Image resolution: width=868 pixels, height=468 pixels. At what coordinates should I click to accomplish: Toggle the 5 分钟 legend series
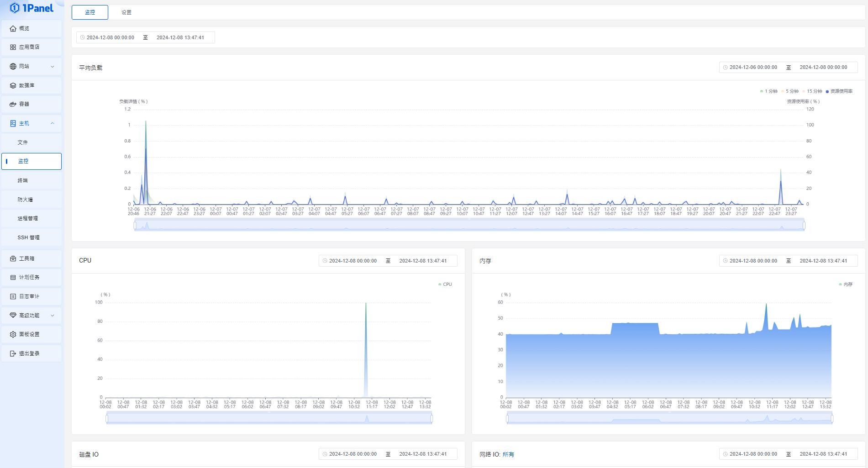click(790, 91)
